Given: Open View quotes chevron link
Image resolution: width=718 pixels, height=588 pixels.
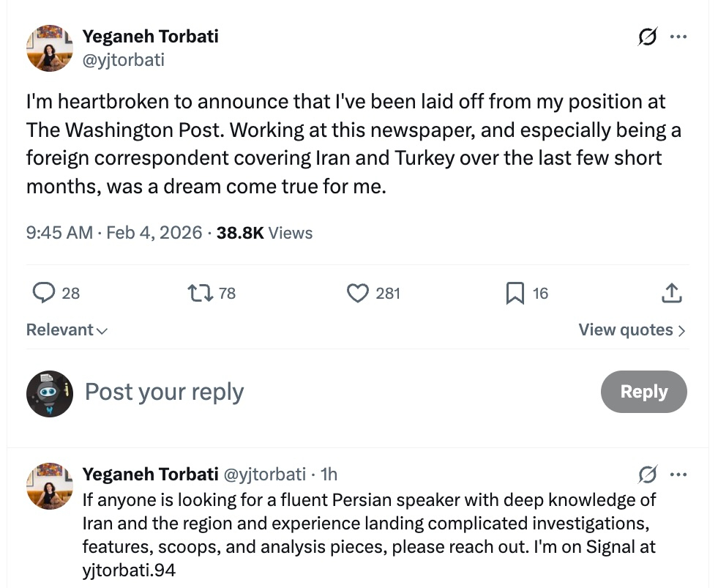Looking at the screenshot, I should point(632,330).
